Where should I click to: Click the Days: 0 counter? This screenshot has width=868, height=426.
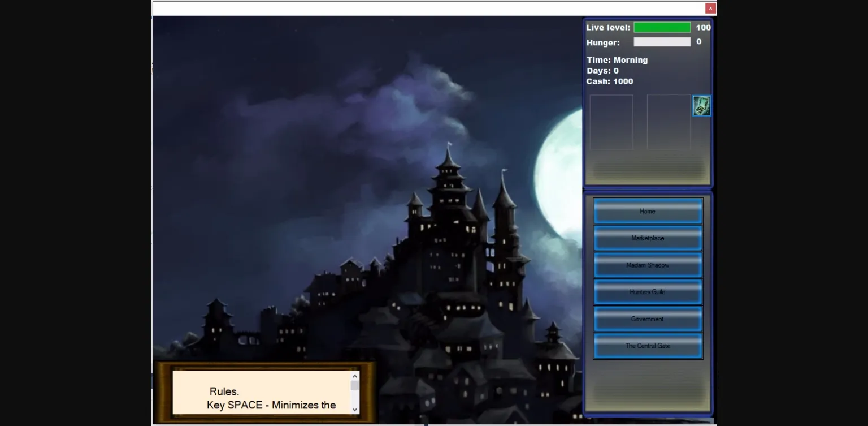(602, 71)
